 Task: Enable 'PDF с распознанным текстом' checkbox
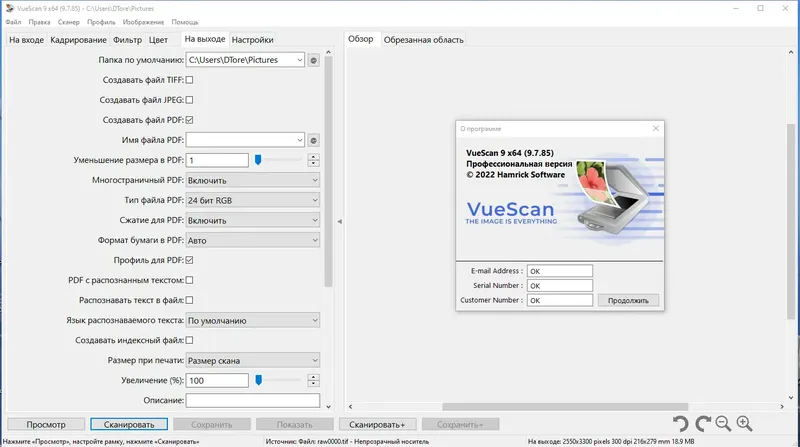pyautogui.click(x=189, y=280)
